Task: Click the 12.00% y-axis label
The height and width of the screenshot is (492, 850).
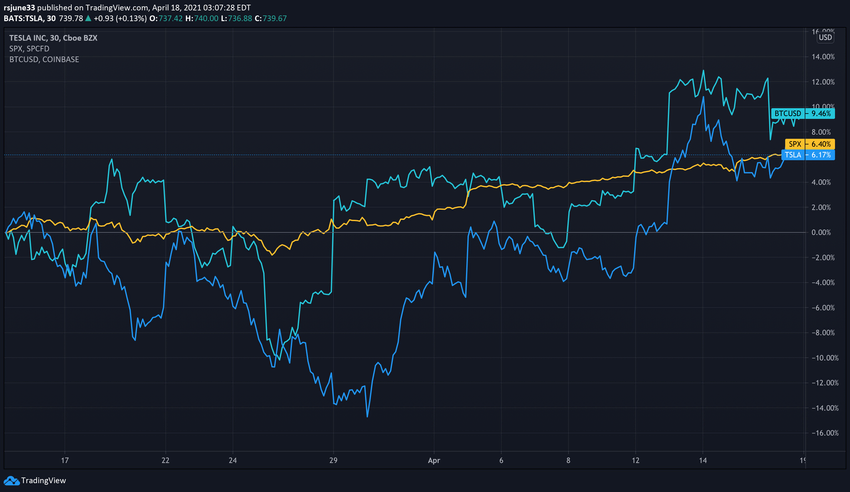Action: click(823, 82)
